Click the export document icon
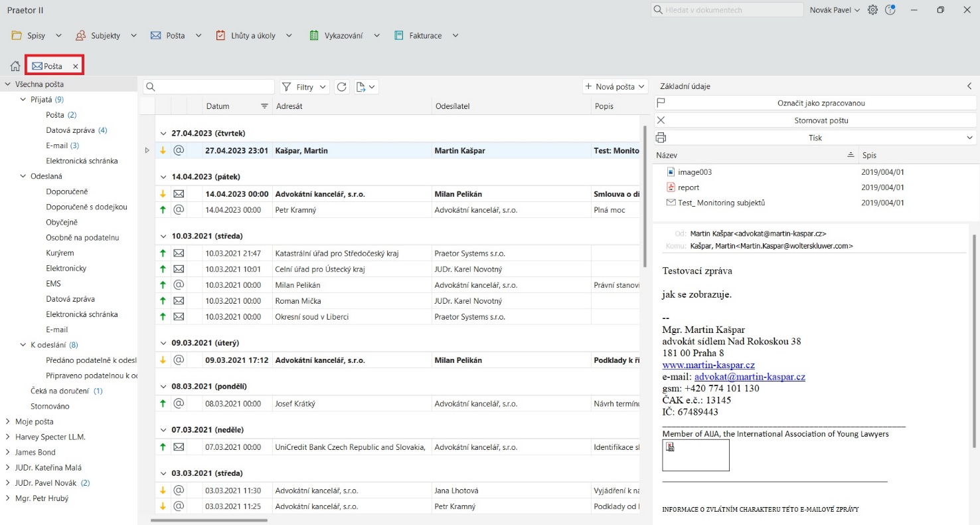The width and height of the screenshot is (980, 525). point(361,87)
